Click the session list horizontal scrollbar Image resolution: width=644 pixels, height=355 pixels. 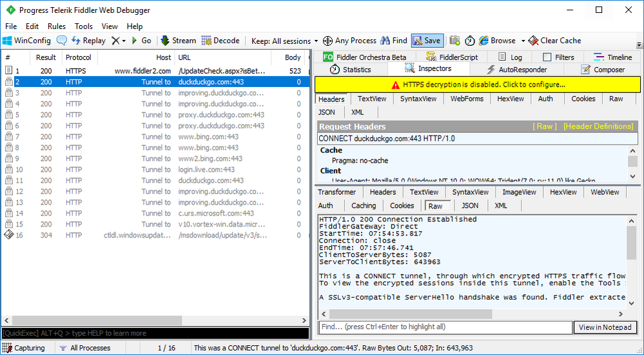pos(97,320)
